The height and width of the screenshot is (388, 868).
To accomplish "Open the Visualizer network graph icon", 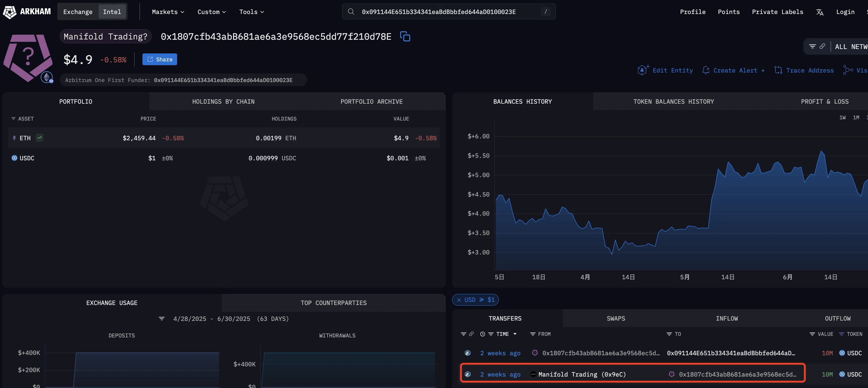I will [x=848, y=70].
